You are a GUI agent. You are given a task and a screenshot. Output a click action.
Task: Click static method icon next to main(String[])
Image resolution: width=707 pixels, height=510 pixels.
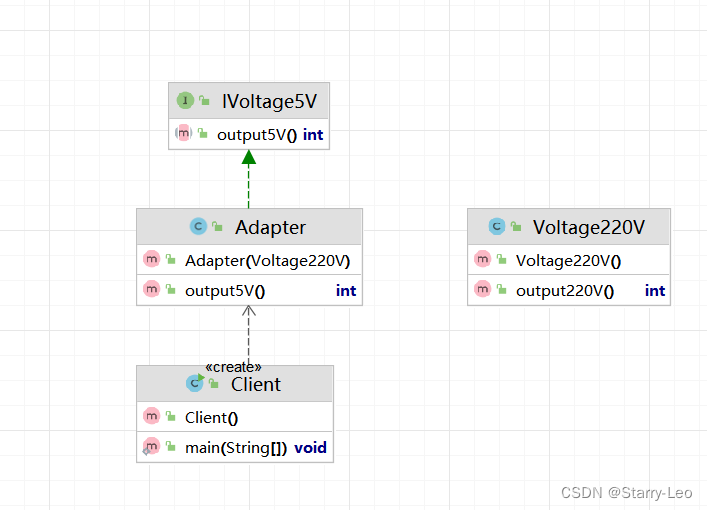[x=151, y=446]
